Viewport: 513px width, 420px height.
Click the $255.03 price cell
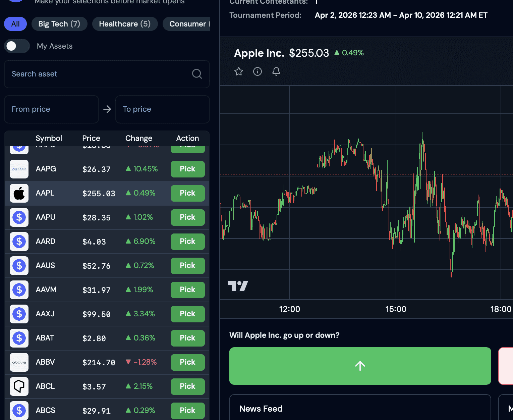pyautogui.click(x=99, y=194)
